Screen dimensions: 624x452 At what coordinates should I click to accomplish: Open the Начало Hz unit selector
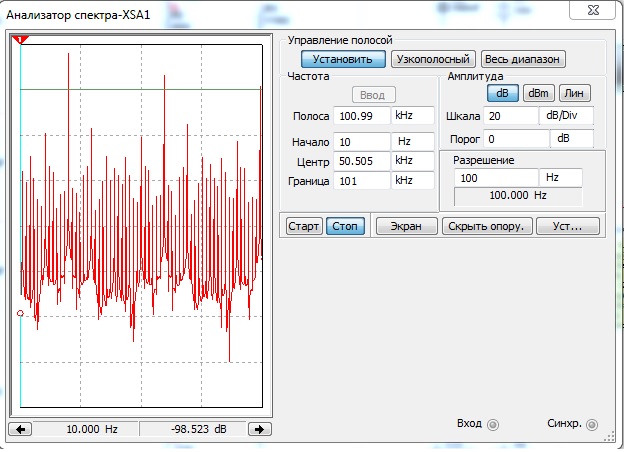pyautogui.click(x=413, y=142)
